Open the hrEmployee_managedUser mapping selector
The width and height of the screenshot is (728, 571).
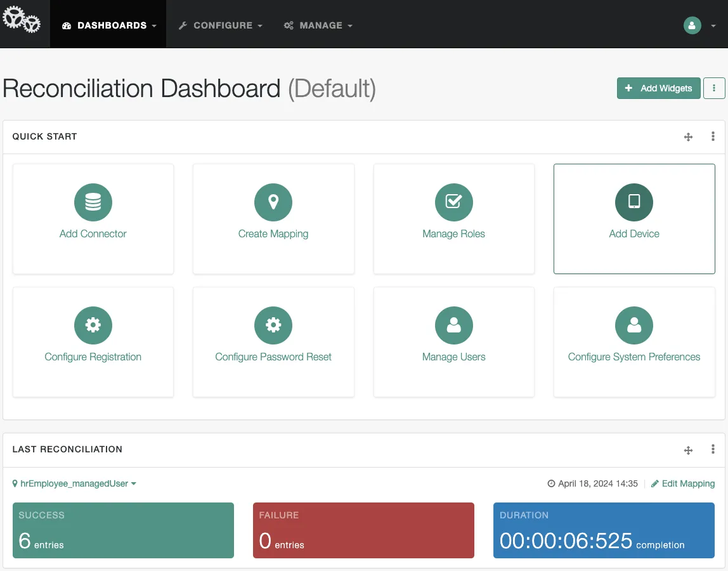point(74,483)
